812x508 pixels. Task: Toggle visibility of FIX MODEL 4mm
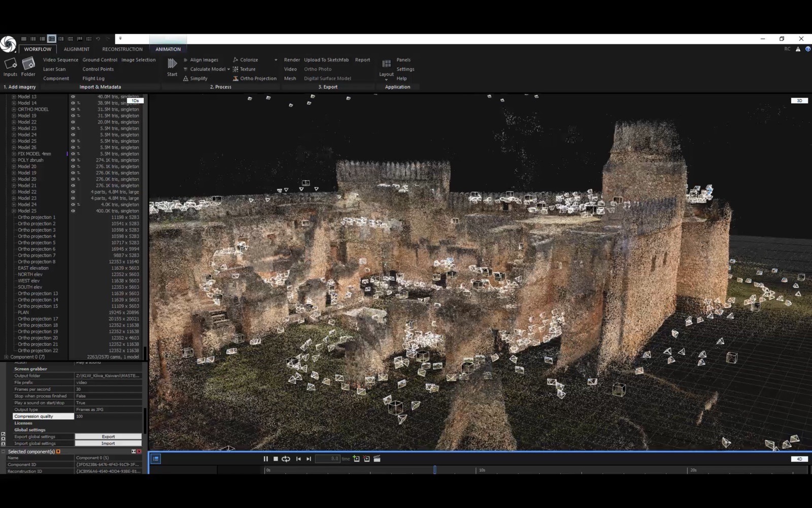click(73, 154)
